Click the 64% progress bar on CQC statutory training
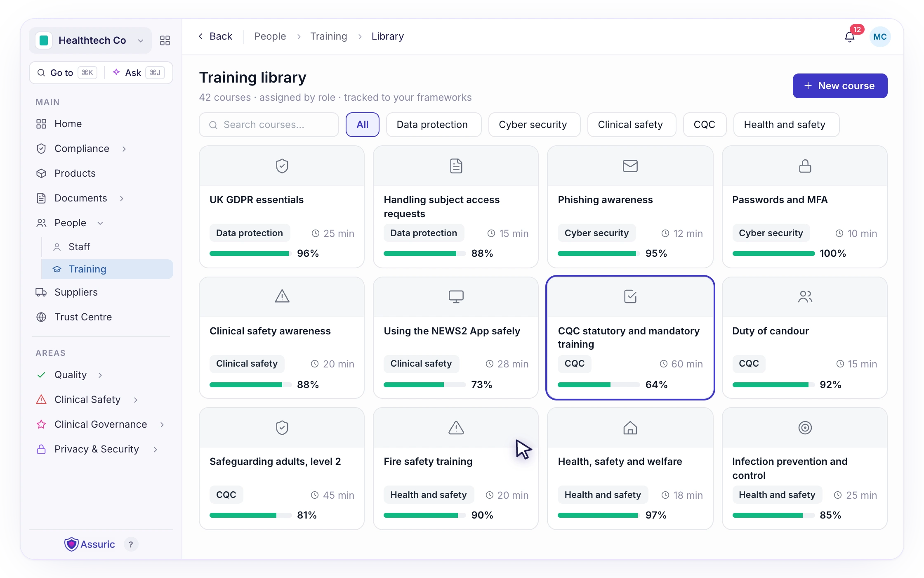Viewport: 924px width, 578px height. tap(599, 385)
